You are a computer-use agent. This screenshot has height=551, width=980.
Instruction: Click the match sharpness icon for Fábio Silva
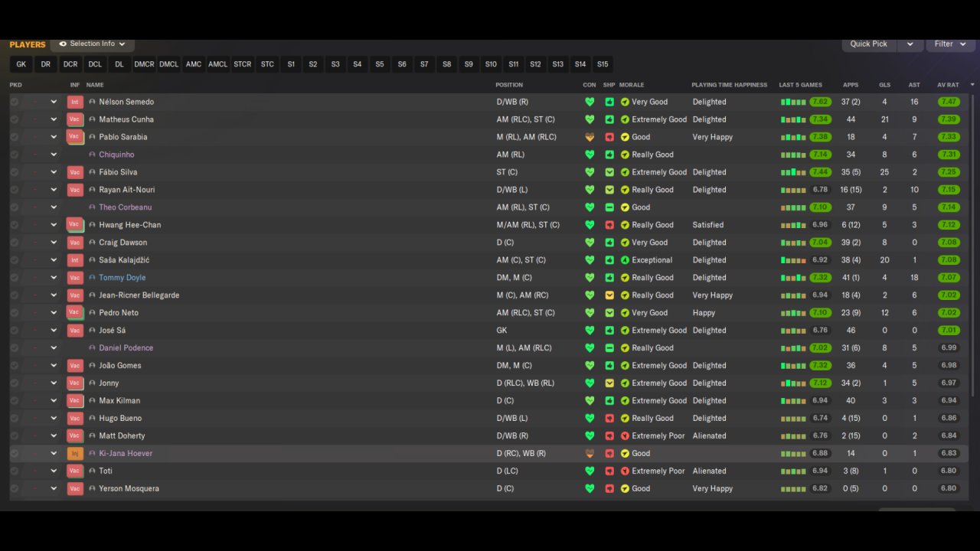(609, 172)
